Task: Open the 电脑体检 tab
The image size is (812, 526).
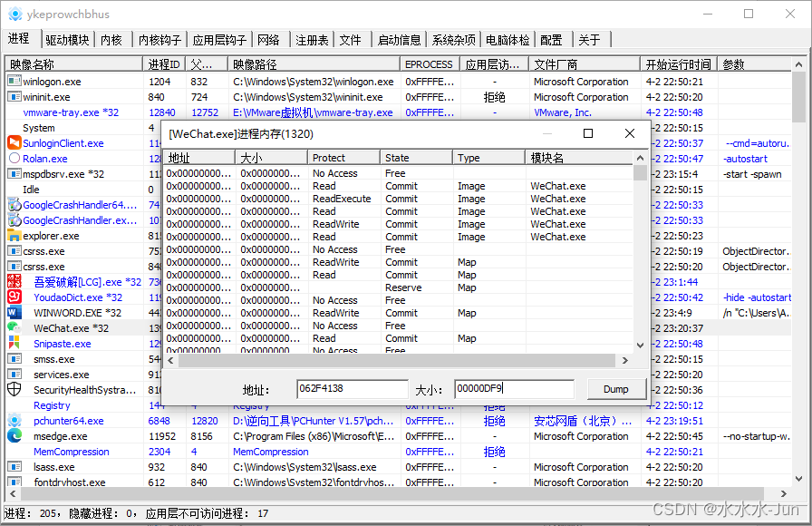Action: tap(507, 39)
